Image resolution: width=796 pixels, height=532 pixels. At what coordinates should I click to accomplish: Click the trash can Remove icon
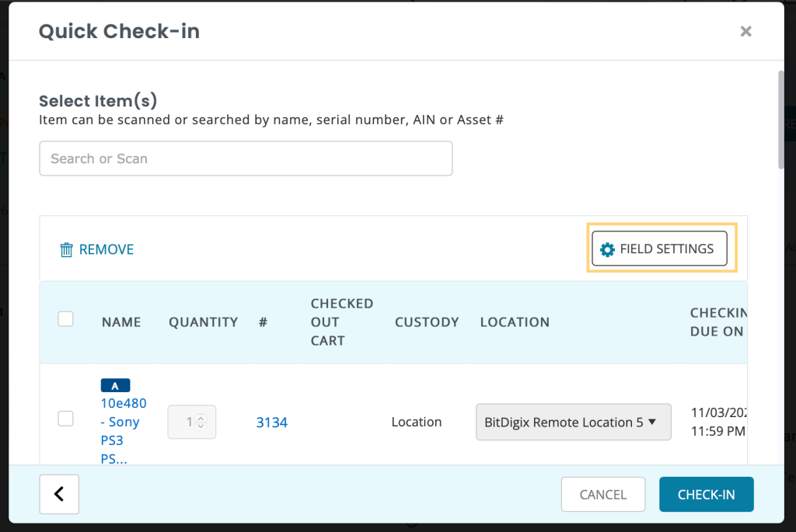tap(66, 249)
